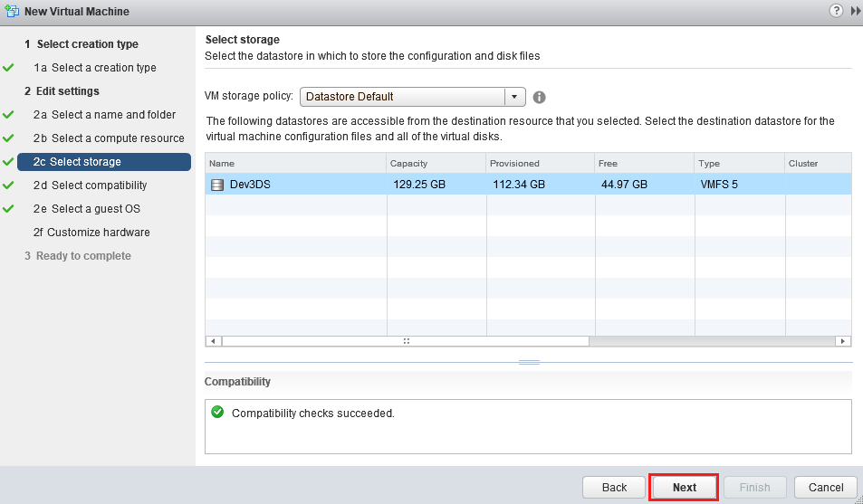Image resolution: width=863 pixels, height=504 pixels.
Task: Sort by the Type column header
Action: point(740,164)
